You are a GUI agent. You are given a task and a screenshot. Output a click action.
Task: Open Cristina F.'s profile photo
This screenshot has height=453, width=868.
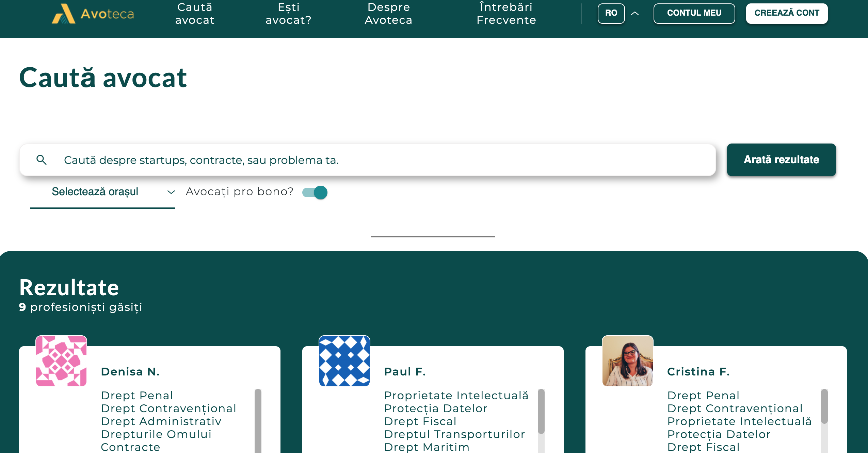pos(627,361)
